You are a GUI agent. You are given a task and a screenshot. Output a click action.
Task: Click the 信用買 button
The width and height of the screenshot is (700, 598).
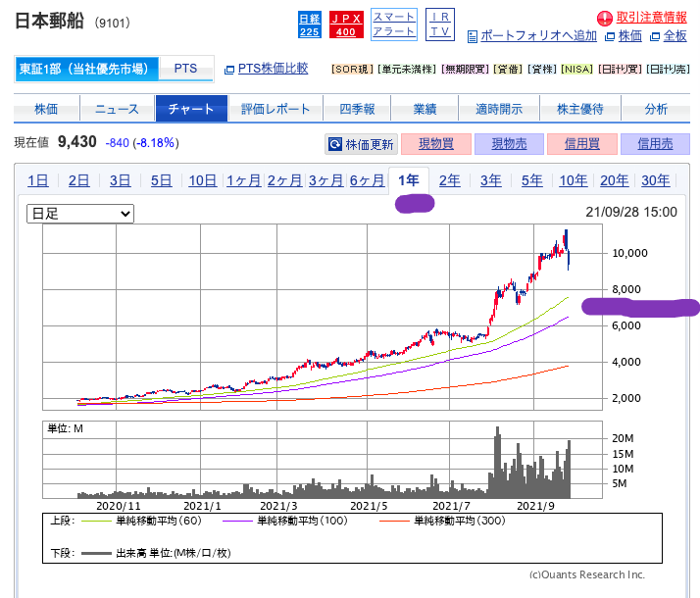[582, 144]
